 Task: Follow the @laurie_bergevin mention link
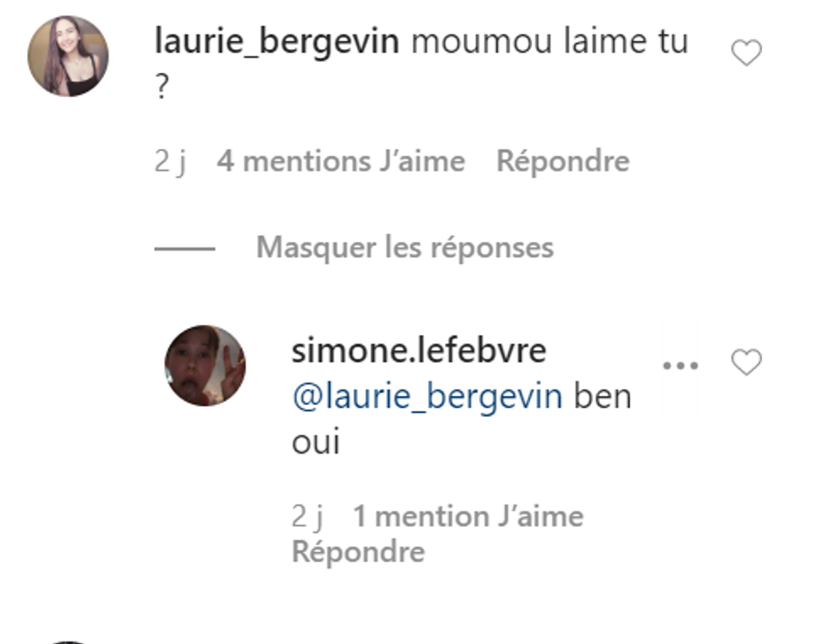pos(427,398)
